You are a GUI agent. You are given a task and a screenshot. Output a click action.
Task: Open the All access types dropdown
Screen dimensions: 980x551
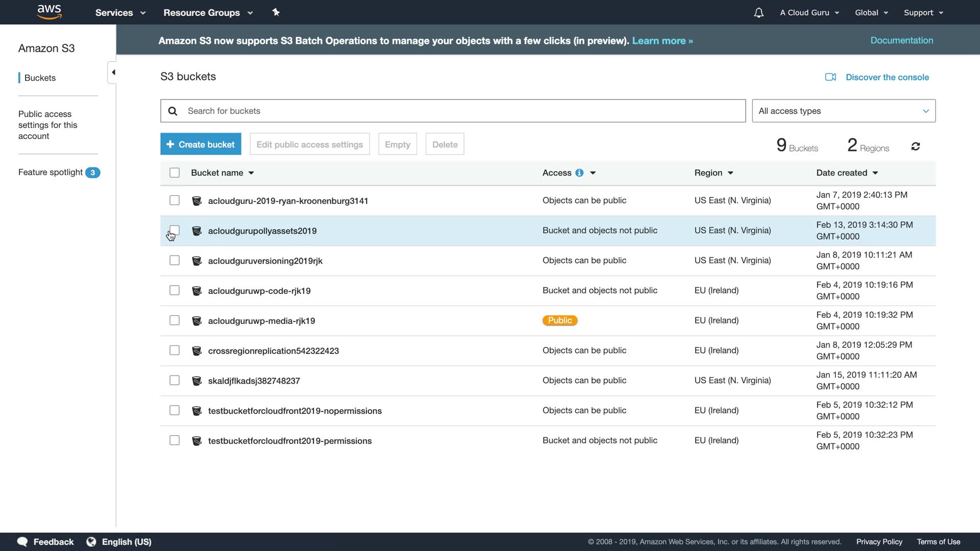click(x=843, y=111)
